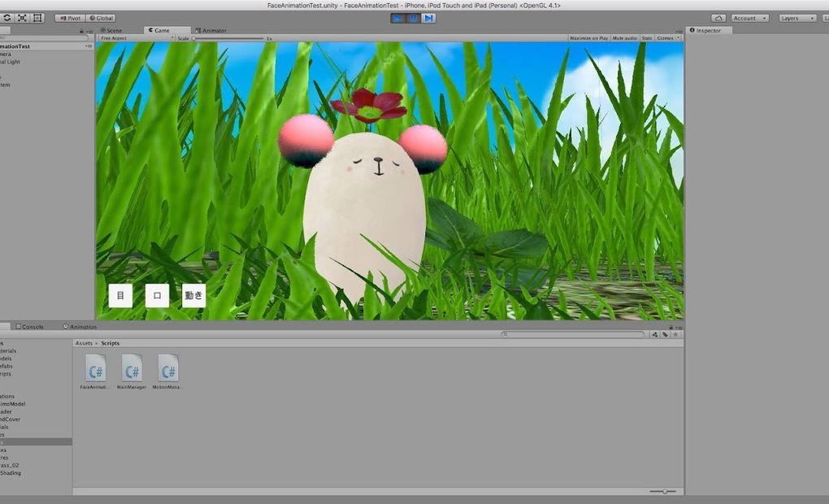The width and height of the screenshot is (829, 504).
Task: Toggle the Stats overlay
Action: pos(647,38)
